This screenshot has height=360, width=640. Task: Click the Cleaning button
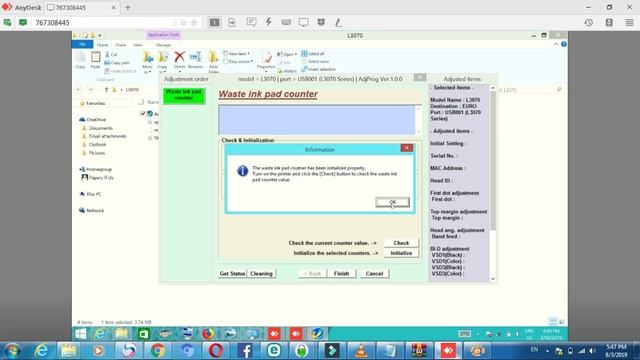(x=261, y=273)
